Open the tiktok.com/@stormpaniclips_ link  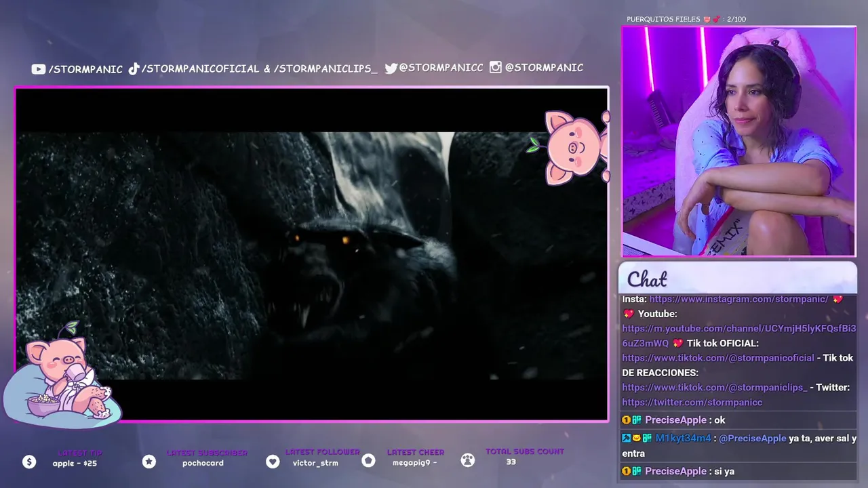pyautogui.click(x=715, y=387)
